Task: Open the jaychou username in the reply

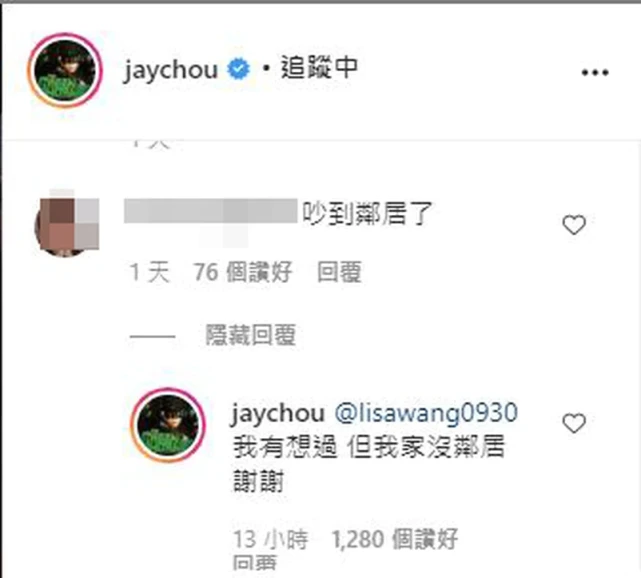Action: 278,413
